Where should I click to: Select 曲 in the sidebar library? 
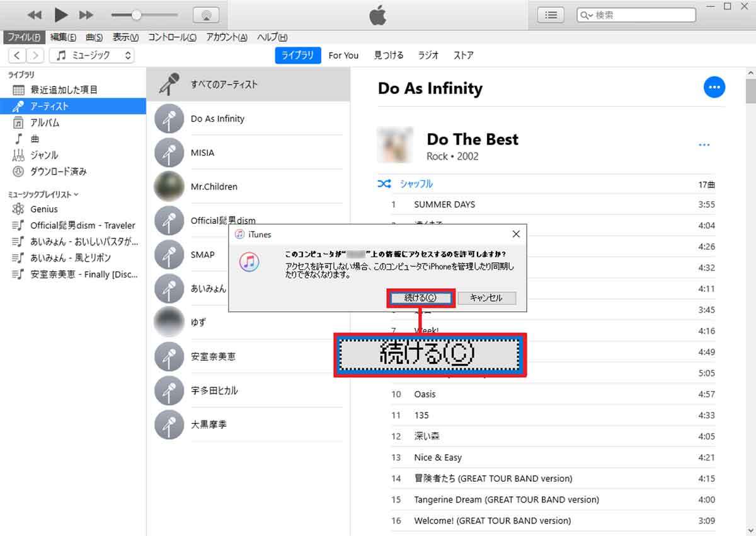73,139
